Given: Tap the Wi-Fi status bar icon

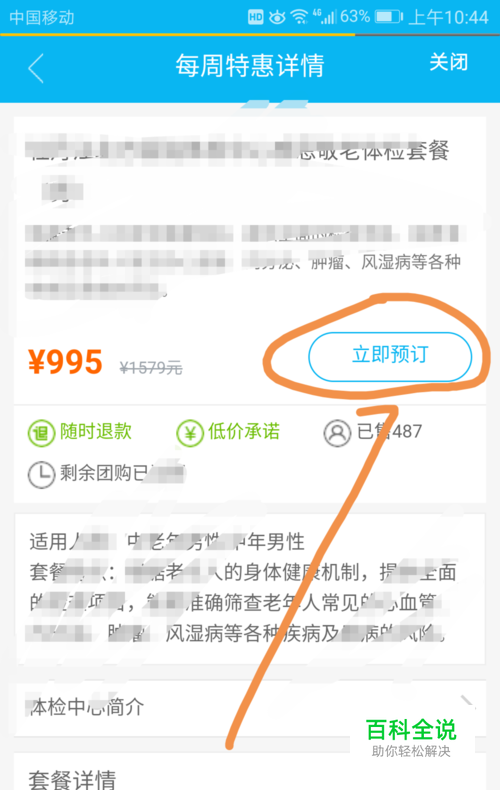Looking at the screenshot, I should (299, 17).
